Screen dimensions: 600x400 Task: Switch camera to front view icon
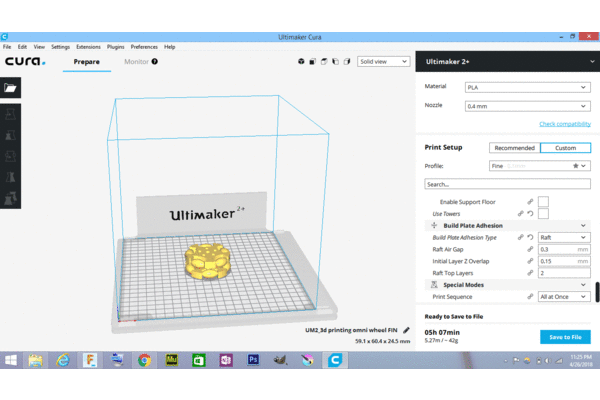coord(313,61)
